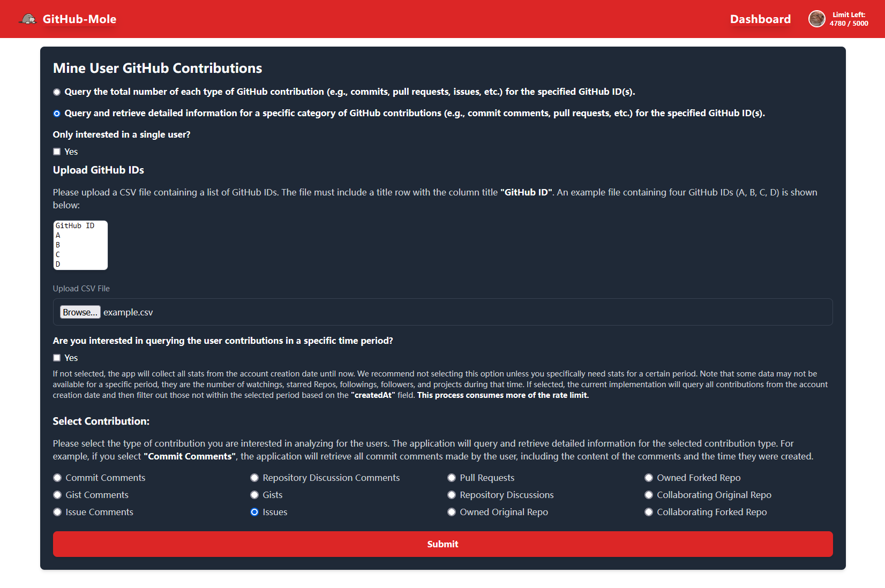The height and width of the screenshot is (588, 885).
Task: Select Collaborating Forked Repo option
Action: [x=649, y=512]
